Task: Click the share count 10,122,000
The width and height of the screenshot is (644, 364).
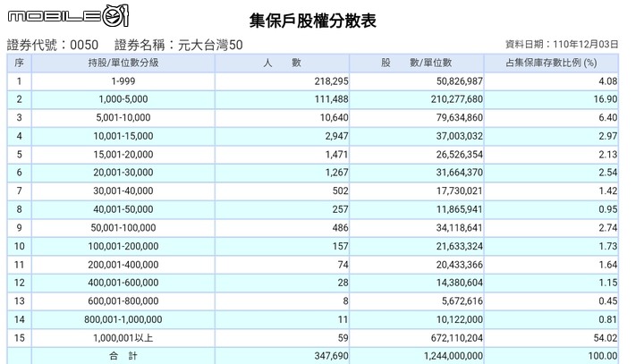Action: 460,320
